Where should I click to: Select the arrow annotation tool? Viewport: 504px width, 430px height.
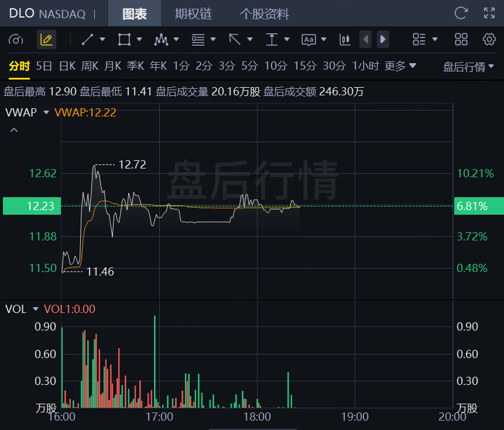(235, 40)
